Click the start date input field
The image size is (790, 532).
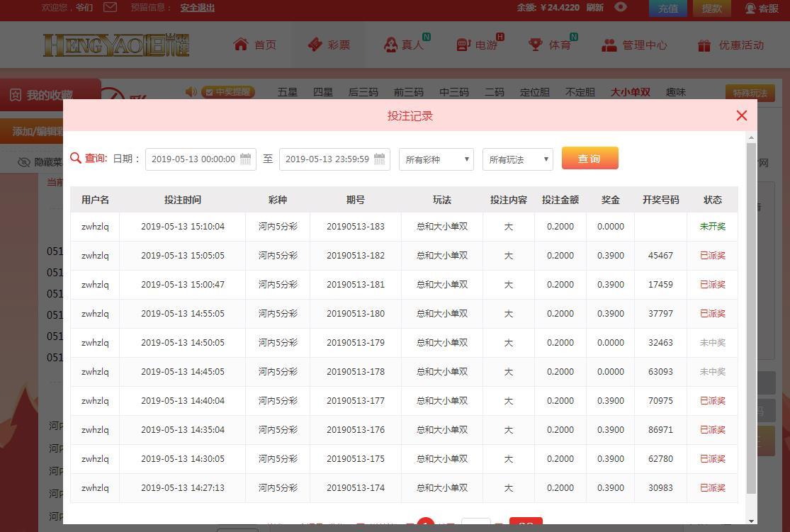(201, 159)
